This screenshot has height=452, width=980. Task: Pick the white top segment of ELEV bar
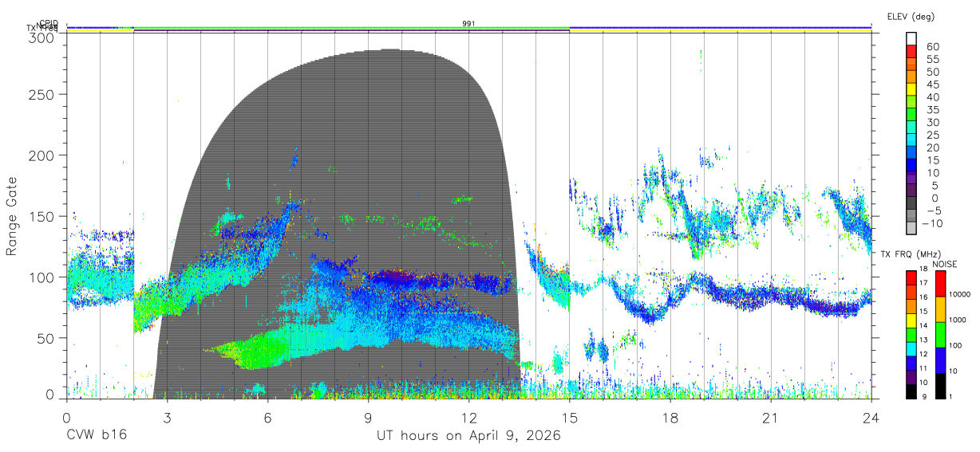pyautogui.click(x=912, y=37)
